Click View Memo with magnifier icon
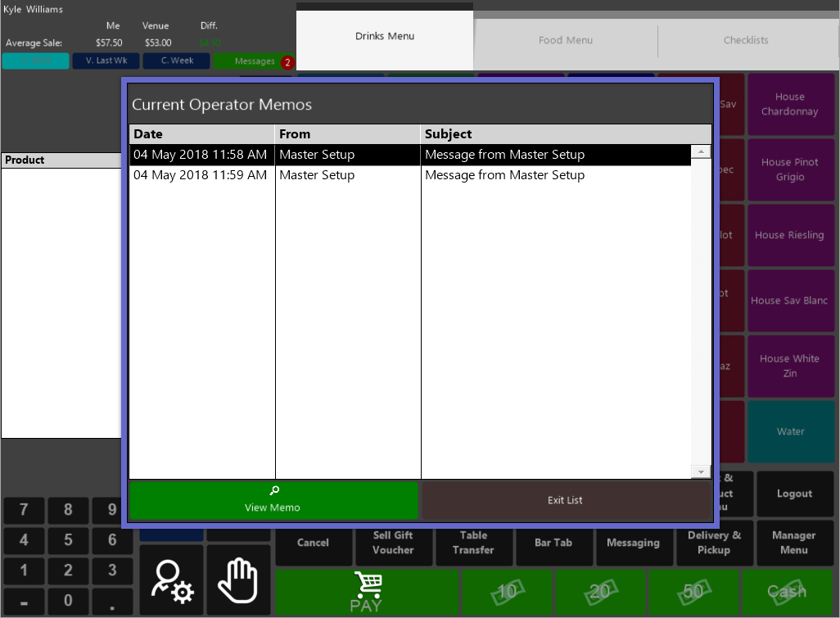Image resolution: width=840 pixels, height=618 pixels. click(x=273, y=500)
